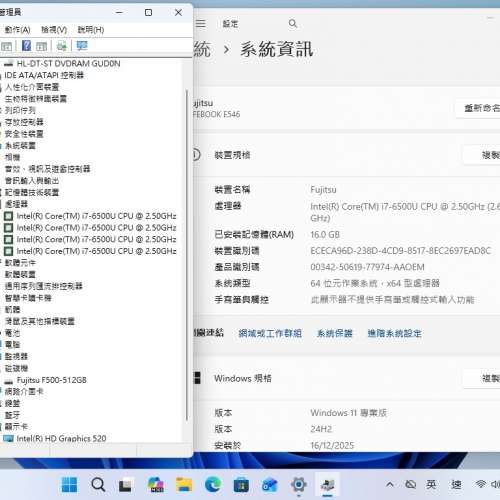
Task: Select 生物特徵辨識裝置 category
Action: pyautogui.click(x=36, y=99)
